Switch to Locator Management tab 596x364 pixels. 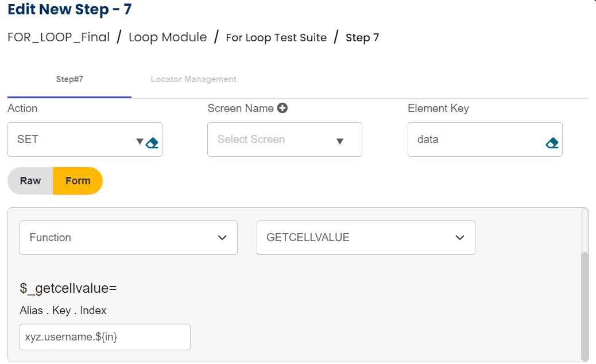tap(193, 79)
